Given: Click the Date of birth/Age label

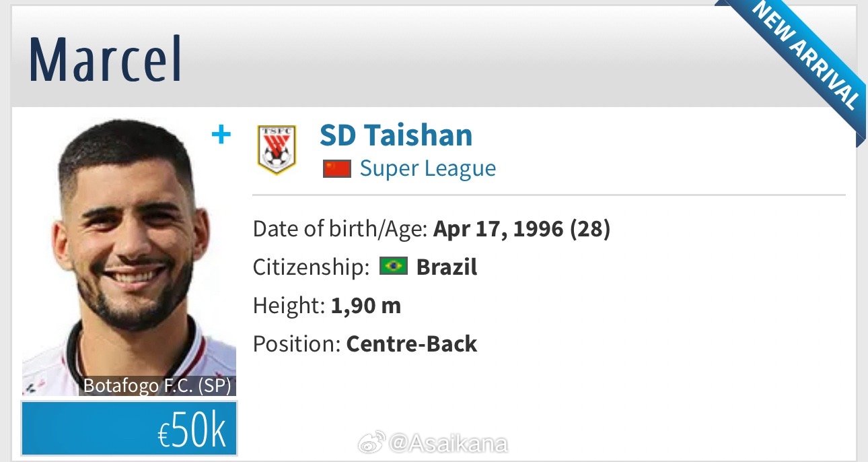Looking at the screenshot, I should [x=340, y=230].
